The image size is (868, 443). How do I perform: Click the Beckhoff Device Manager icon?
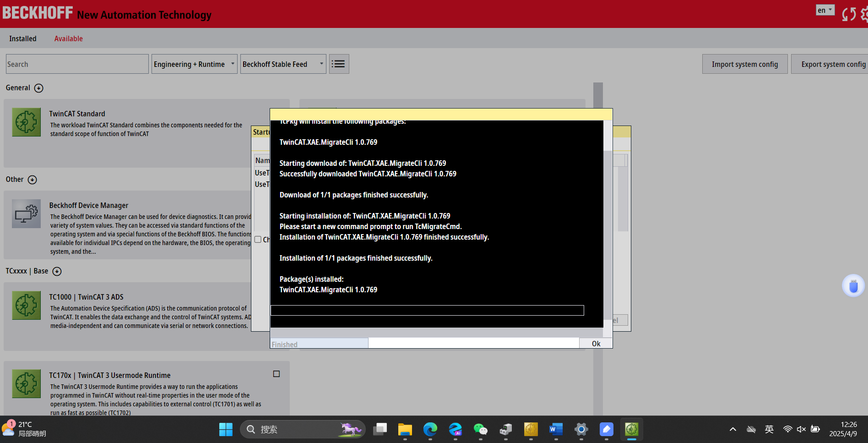click(x=27, y=213)
